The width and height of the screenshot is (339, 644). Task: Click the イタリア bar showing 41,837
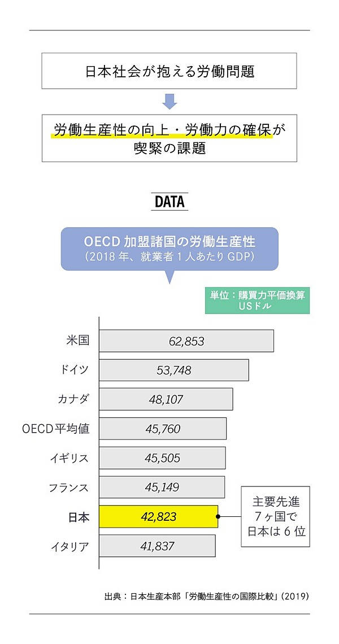pyautogui.click(x=157, y=546)
